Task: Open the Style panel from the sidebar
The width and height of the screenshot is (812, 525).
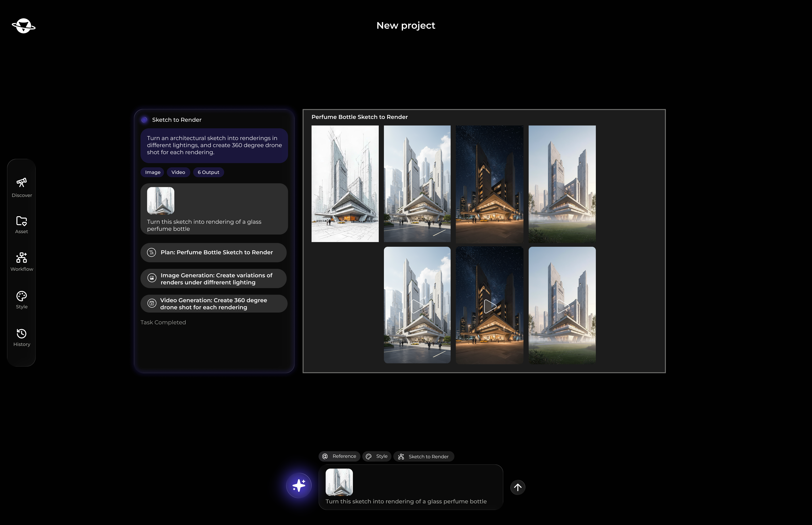Action: [x=21, y=299]
